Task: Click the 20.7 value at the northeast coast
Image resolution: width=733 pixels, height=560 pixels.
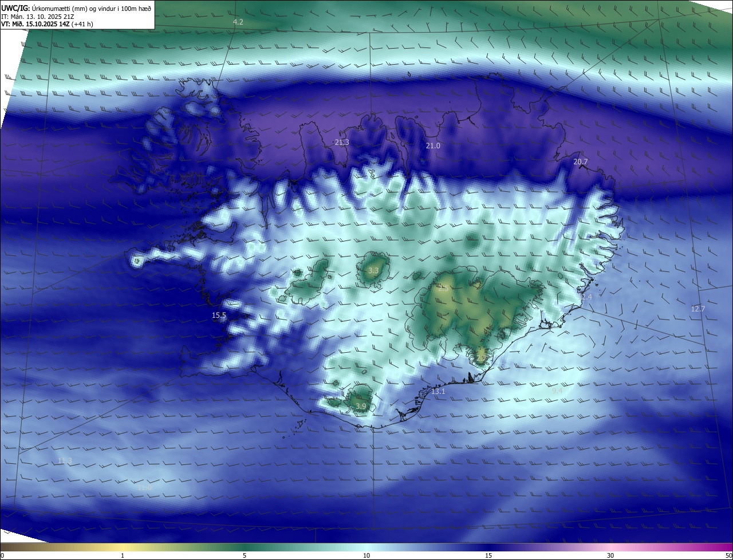Action: [581, 162]
